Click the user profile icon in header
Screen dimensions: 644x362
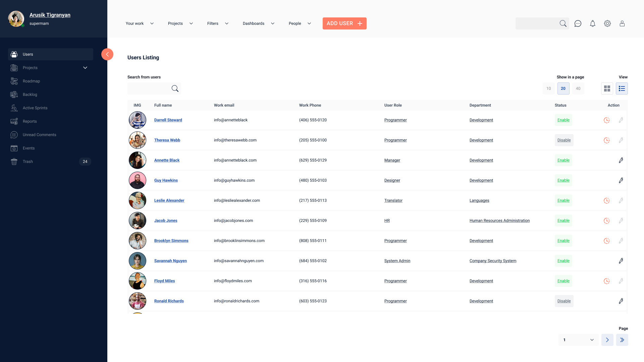coord(622,23)
